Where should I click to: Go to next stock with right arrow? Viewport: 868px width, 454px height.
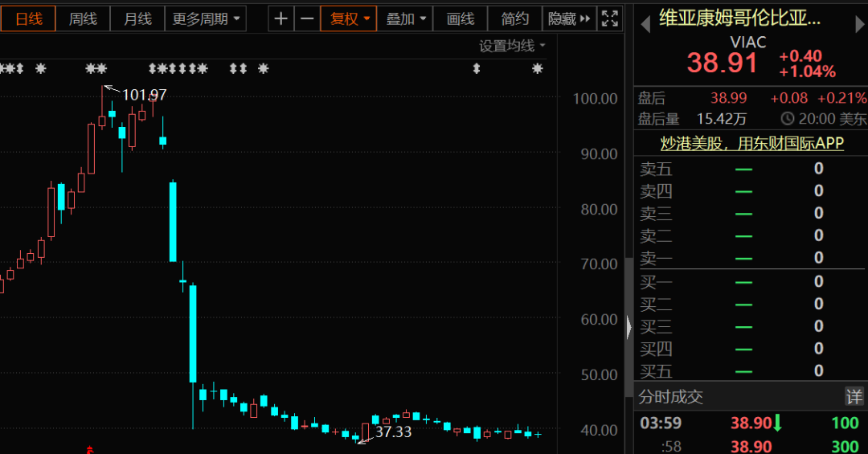point(859,25)
